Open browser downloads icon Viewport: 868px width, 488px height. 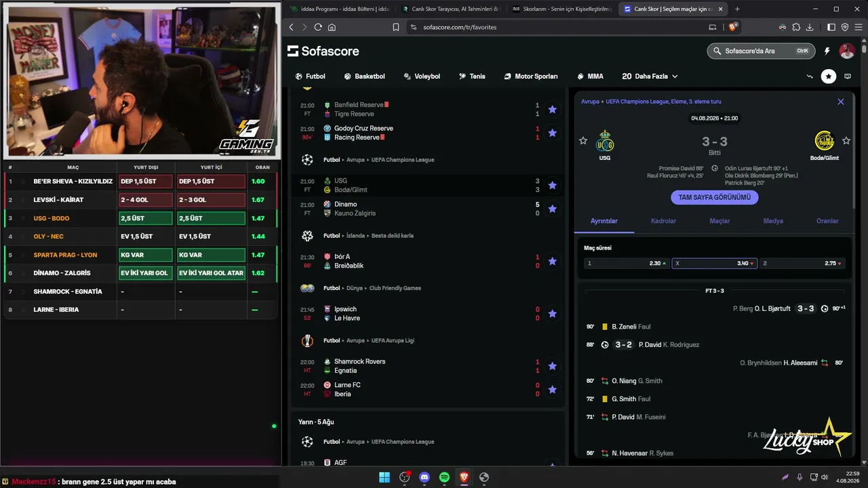(810, 27)
